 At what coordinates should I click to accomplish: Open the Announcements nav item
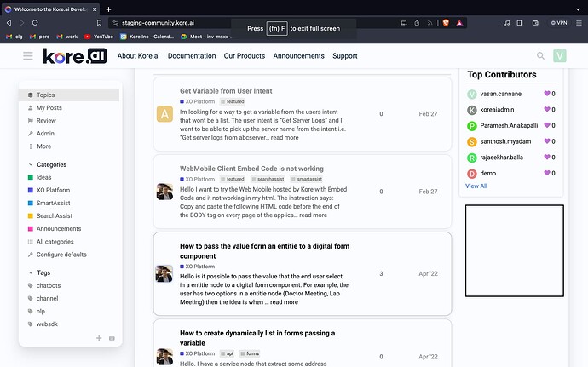(298, 56)
